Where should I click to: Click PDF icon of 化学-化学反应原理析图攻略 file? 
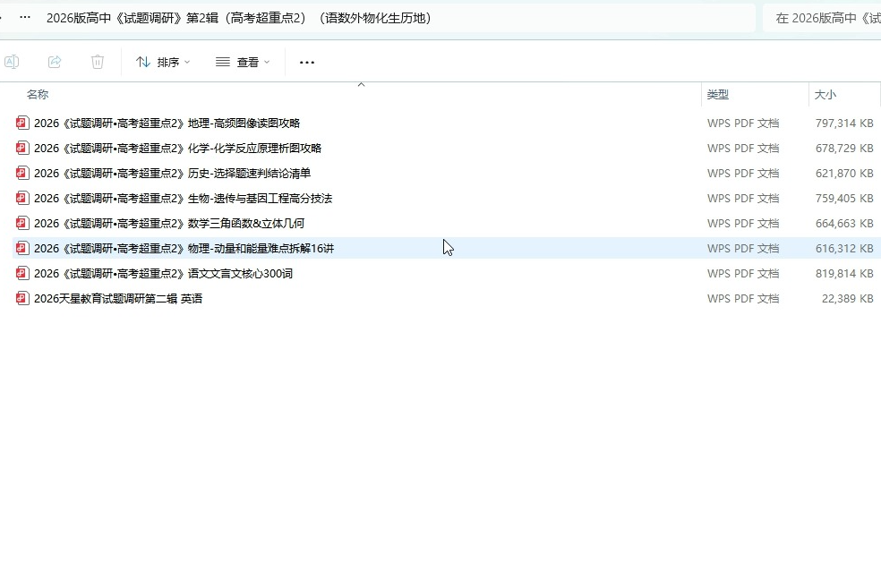pos(23,149)
